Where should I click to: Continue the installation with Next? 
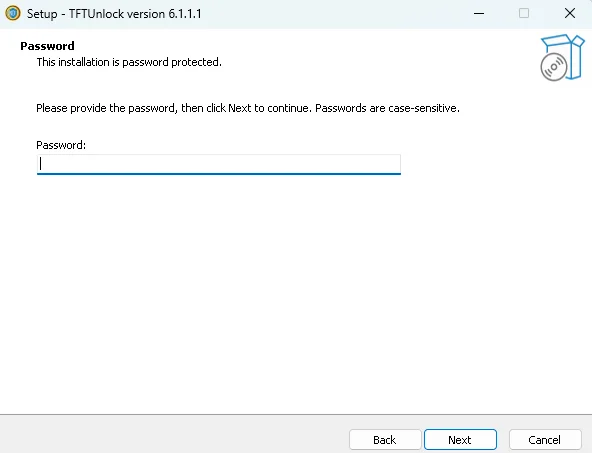(x=460, y=440)
